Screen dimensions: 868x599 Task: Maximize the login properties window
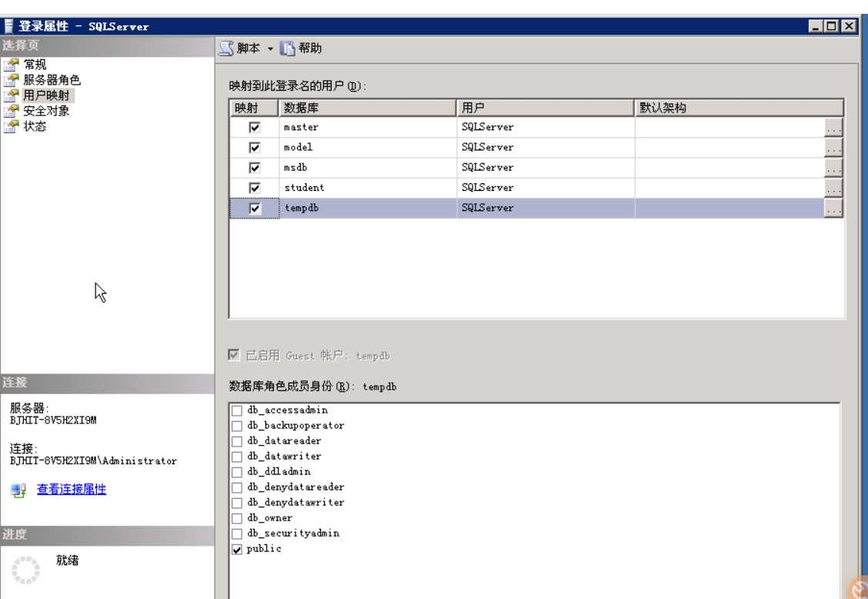click(832, 26)
